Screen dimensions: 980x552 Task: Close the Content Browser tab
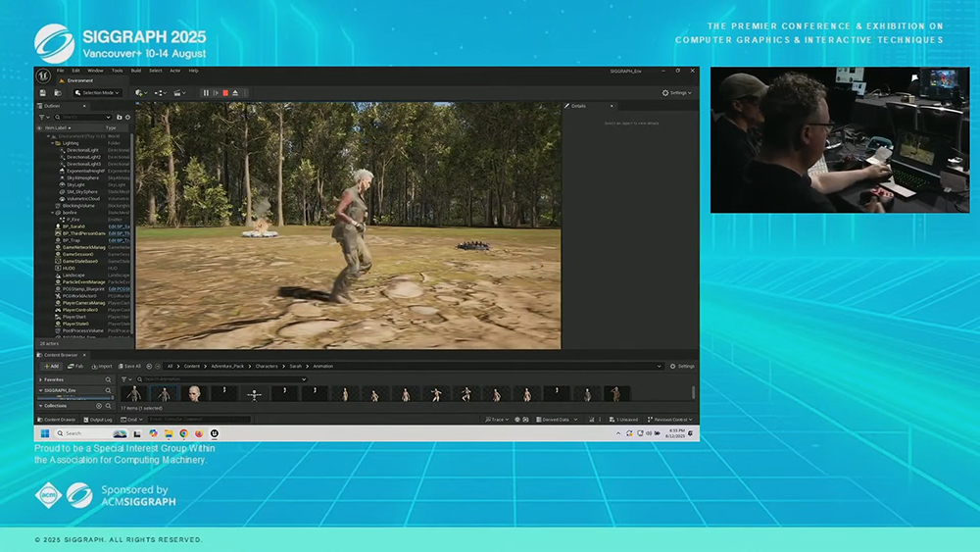coord(84,355)
